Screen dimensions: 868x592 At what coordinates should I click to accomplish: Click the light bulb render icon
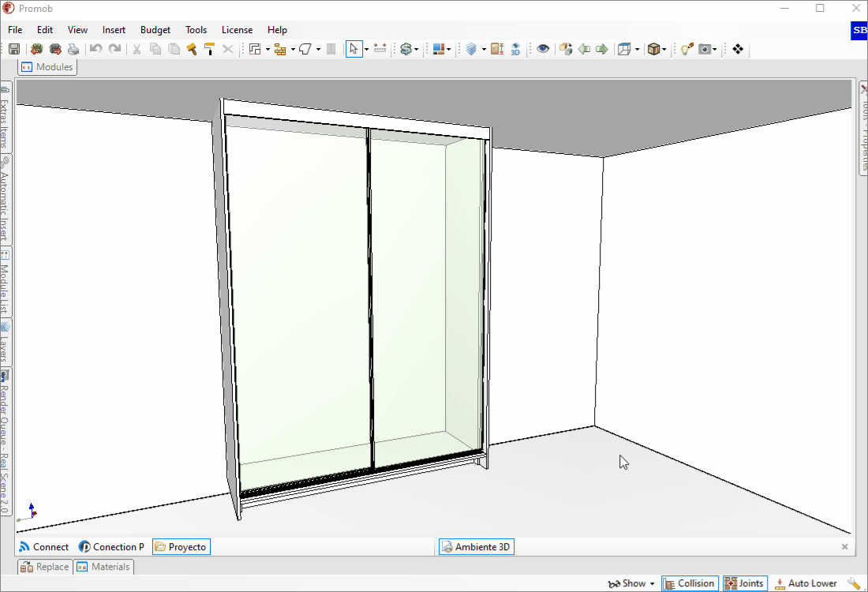coord(687,49)
